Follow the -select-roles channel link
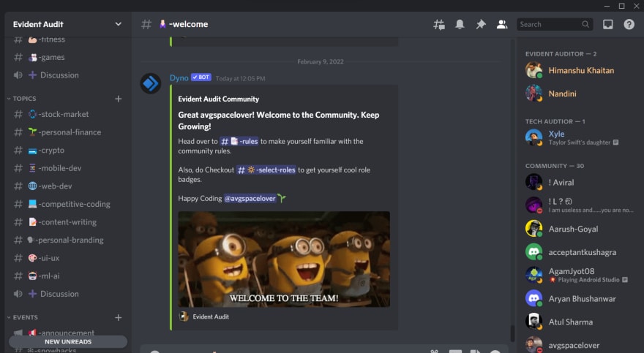The height and width of the screenshot is (353, 644). click(266, 170)
